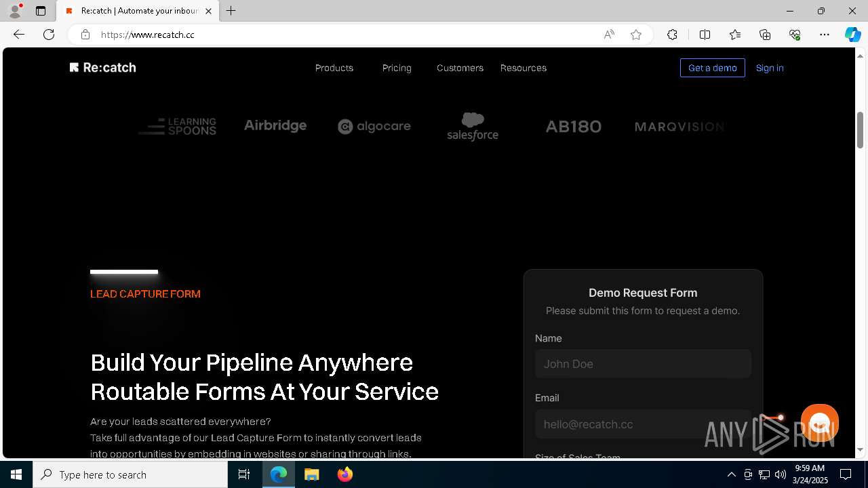This screenshot has height=488, width=868.
Task: Open browser Extensions menu
Action: pyautogui.click(x=672, y=35)
